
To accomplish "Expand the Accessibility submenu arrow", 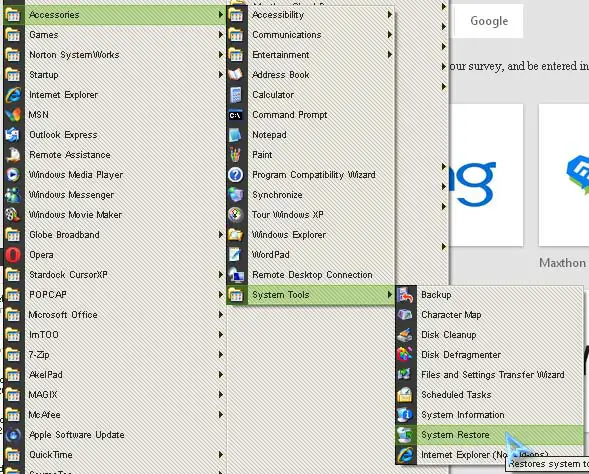I will pos(390,15).
